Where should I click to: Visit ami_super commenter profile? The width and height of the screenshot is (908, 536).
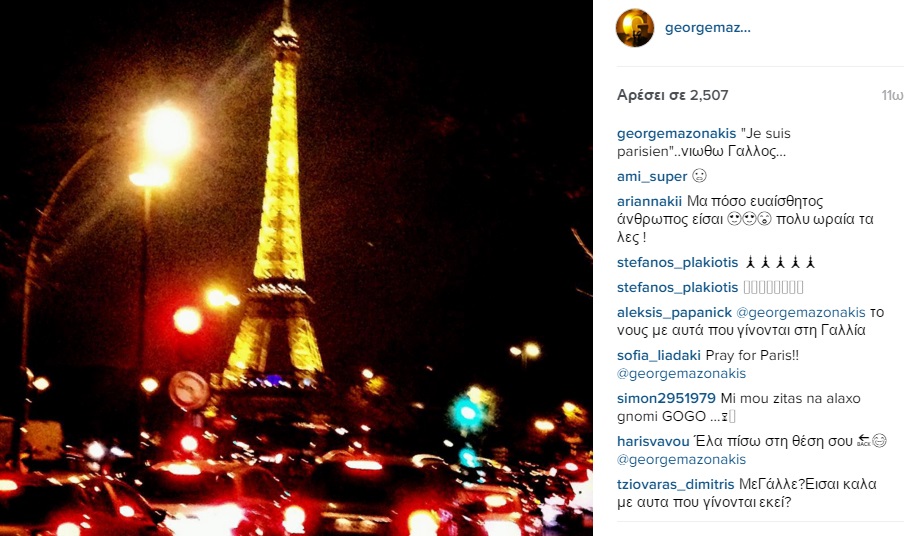652,176
